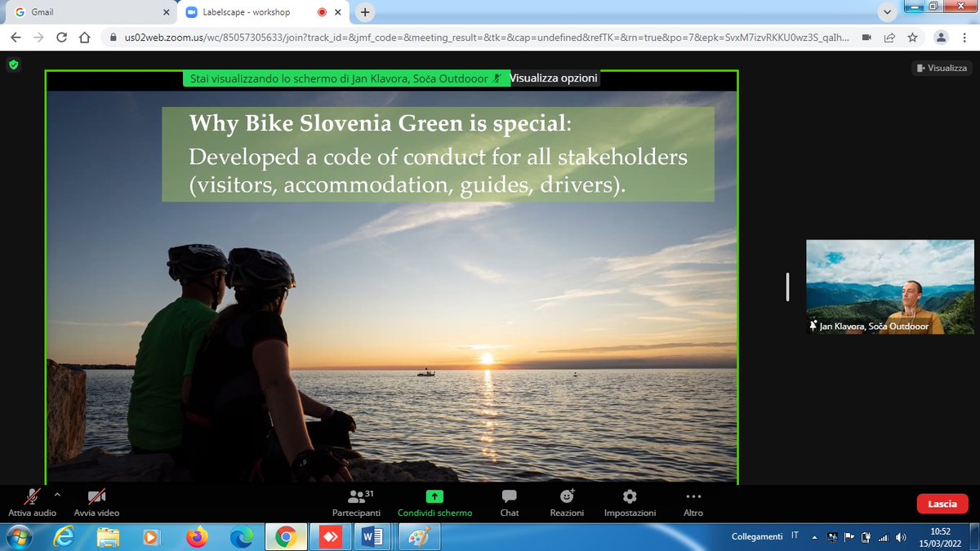Viewport: 980px width, 551px height.
Task: Leave the meeting with Lascia
Action: pyautogui.click(x=942, y=504)
